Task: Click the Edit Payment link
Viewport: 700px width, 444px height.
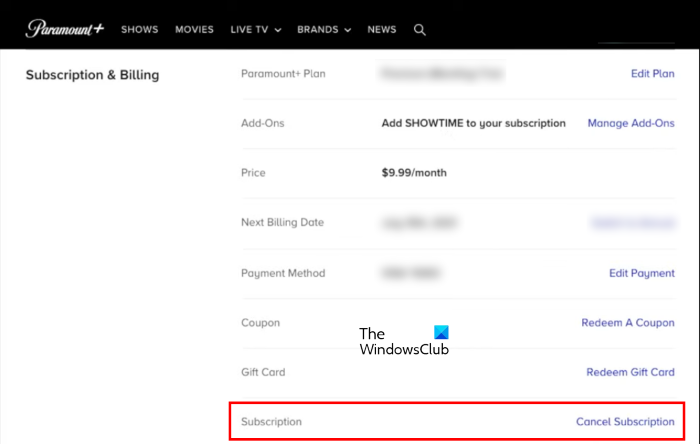Action: pyautogui.click(x=642, y=273)
